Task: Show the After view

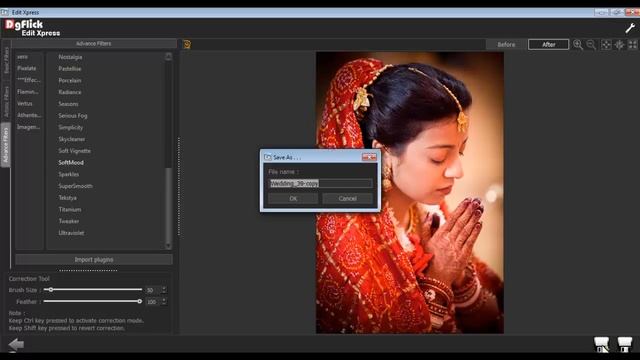Action: pos(548,44)
